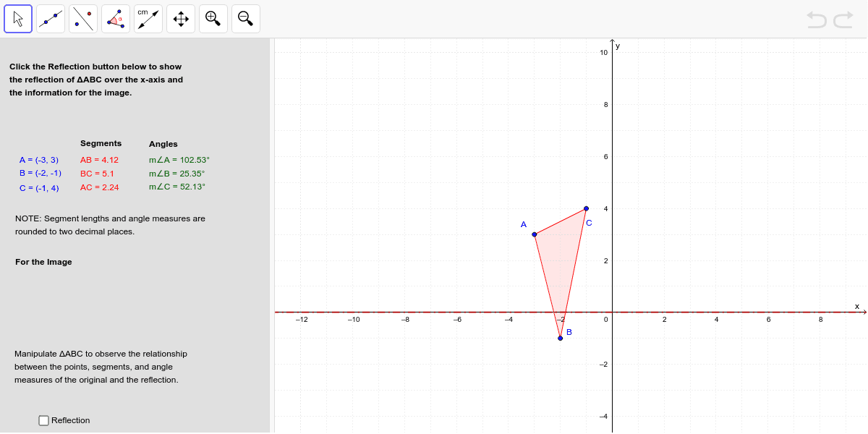The height and width of the screenshot is (434, 868).
Task: Redo the last action
Action: (843, 20)
